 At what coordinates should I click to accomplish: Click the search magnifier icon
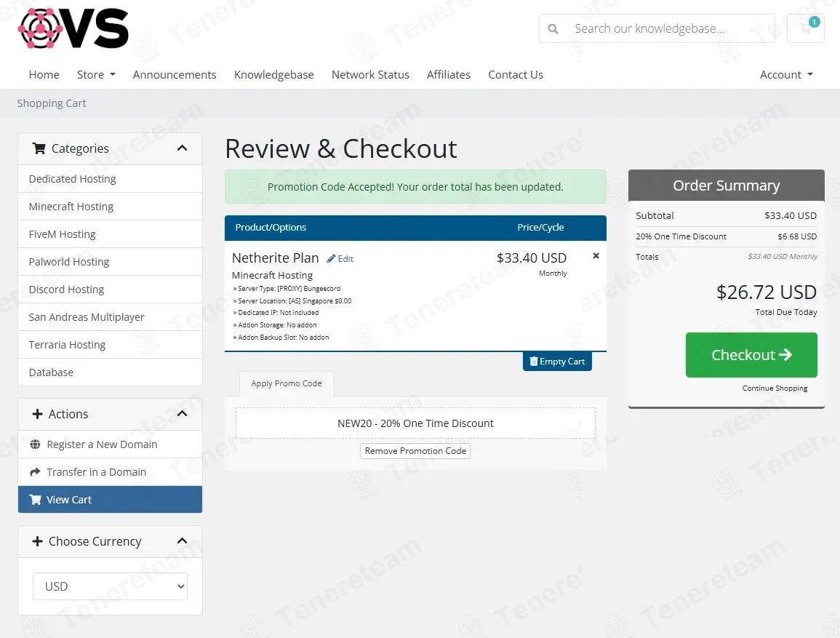553,29
